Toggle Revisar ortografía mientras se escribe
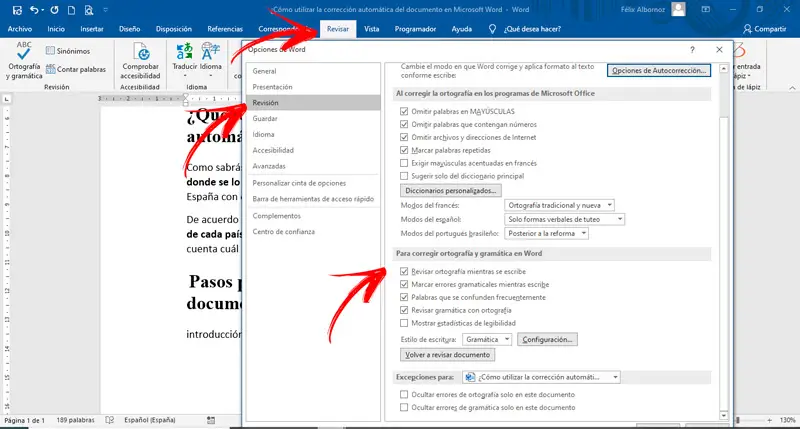This screenshot has width=800, height=429. click(x=404, y=271)
